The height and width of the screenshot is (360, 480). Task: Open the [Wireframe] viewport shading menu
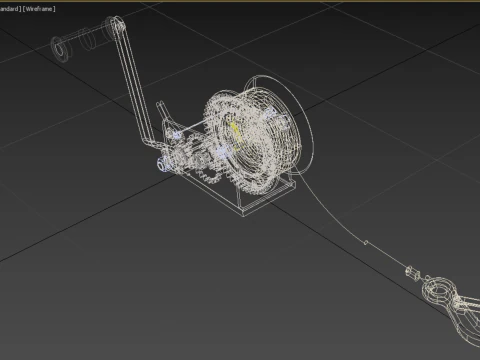pyautogui.click(x=39, y=9)
